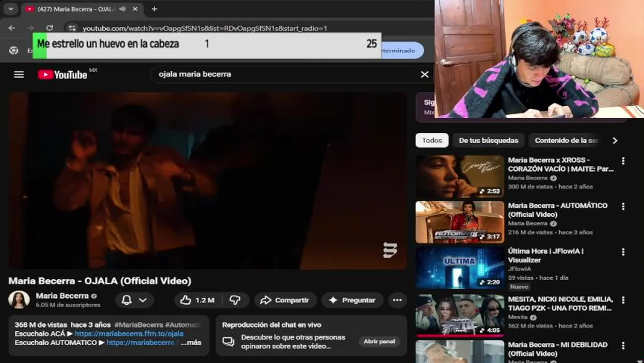Expand the subscription notification dropdown arrow
The width and height of the screenshot is (644, 363).
[x=143, y=300]
